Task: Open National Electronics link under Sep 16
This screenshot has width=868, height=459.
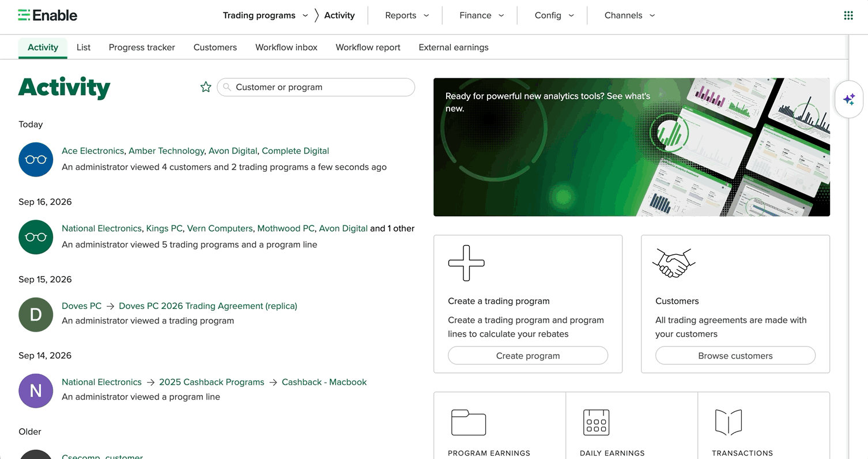Action: 101,228
